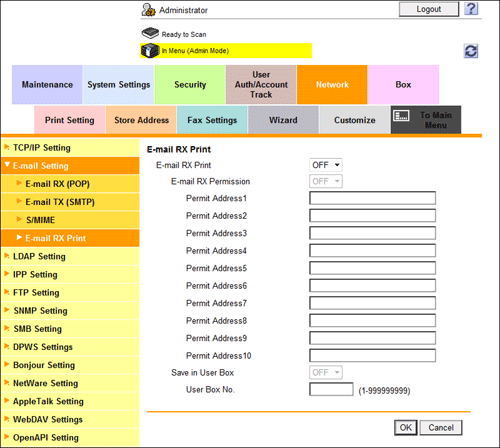Click the Logout button
Screen dimensions: 500x448
(x=429, y=9)
